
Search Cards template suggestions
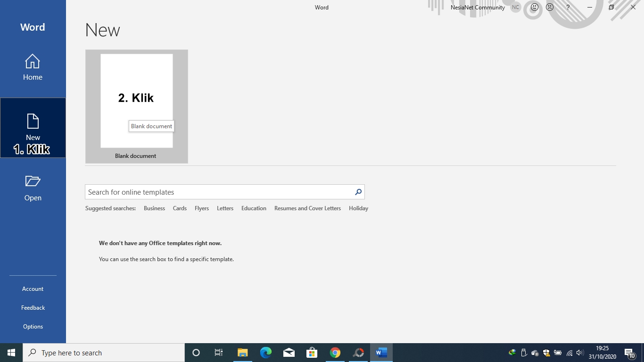tap(180, 208)
